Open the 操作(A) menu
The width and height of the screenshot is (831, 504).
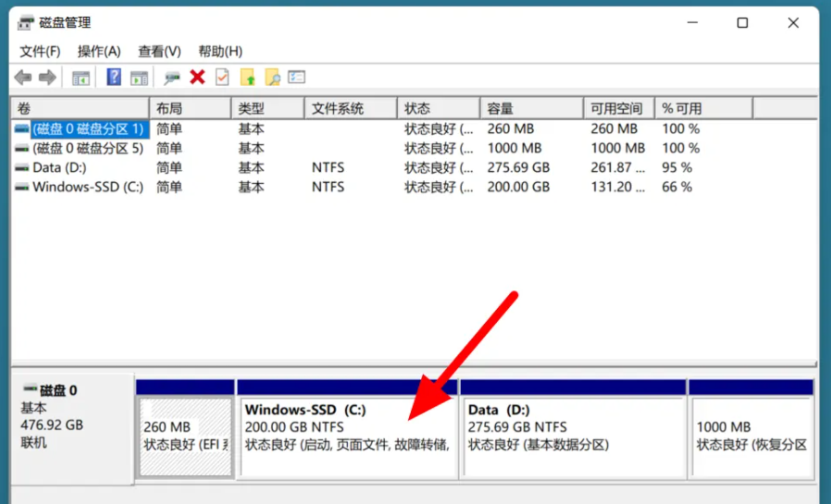(x=99, y=52)
